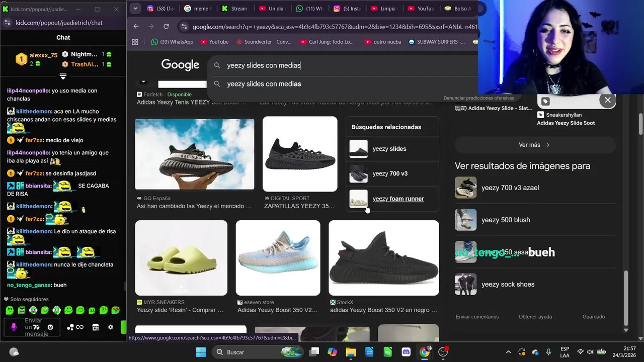Open yeezy 500 blush image results
Image resolution: width=644 pixels, height=362 pixels.
pyautogui.click(x=535, y=220)
